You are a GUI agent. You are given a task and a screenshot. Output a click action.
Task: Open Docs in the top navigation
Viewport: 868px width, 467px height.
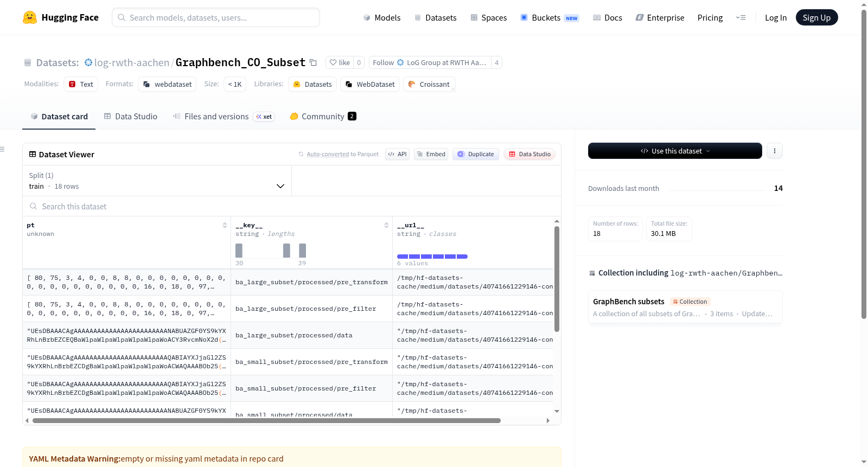pos(608,17)
